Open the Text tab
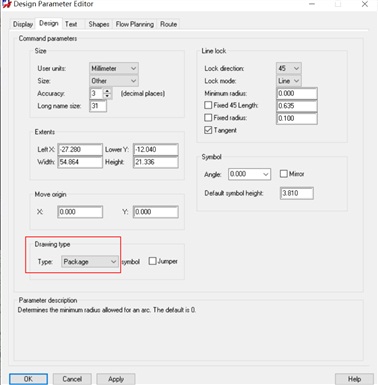The image size is (378, 385). (71, 24)
